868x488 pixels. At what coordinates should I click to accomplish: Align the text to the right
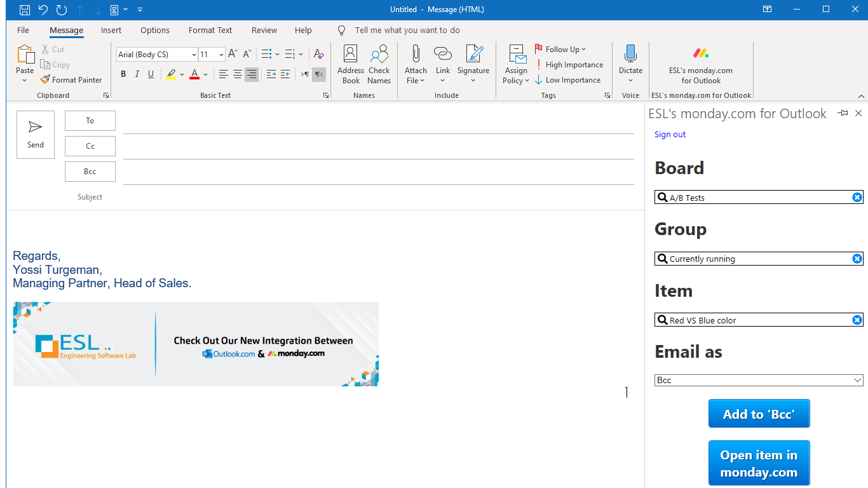(x=252, y=74)
